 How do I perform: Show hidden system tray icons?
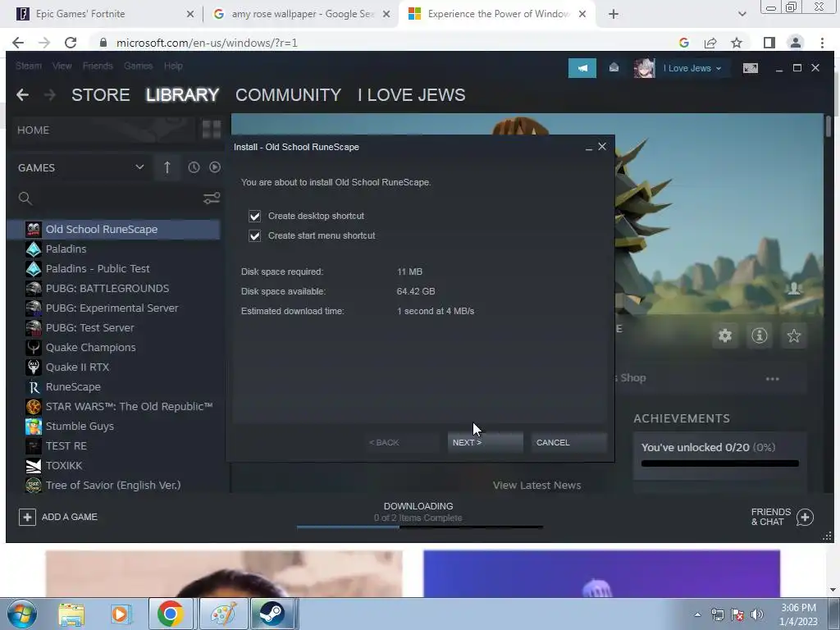pos(697,614)
